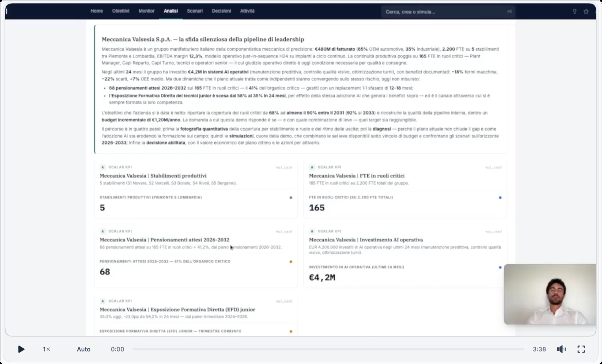Select the Analisi tab
This screenshot has height=364, width=602.
point(171,11)
